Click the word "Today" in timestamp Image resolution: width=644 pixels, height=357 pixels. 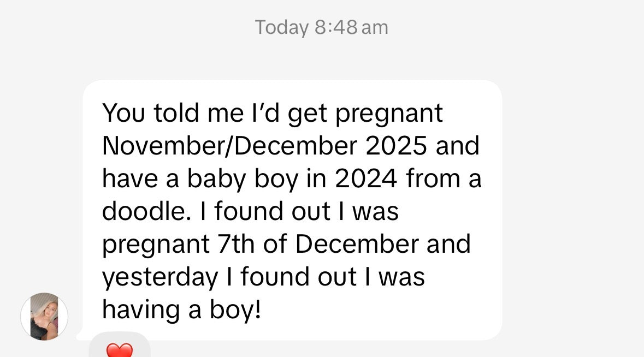[281, 27]
